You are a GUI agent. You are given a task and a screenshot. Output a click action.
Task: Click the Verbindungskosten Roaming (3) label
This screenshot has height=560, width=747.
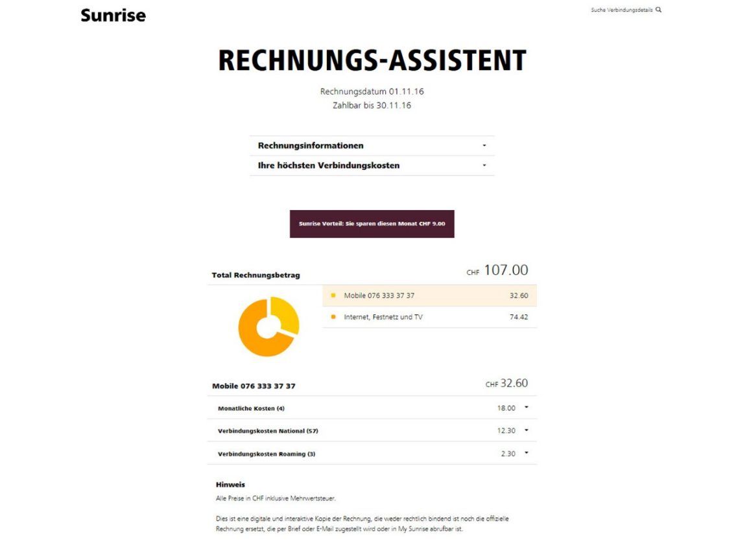click(267, 454)
